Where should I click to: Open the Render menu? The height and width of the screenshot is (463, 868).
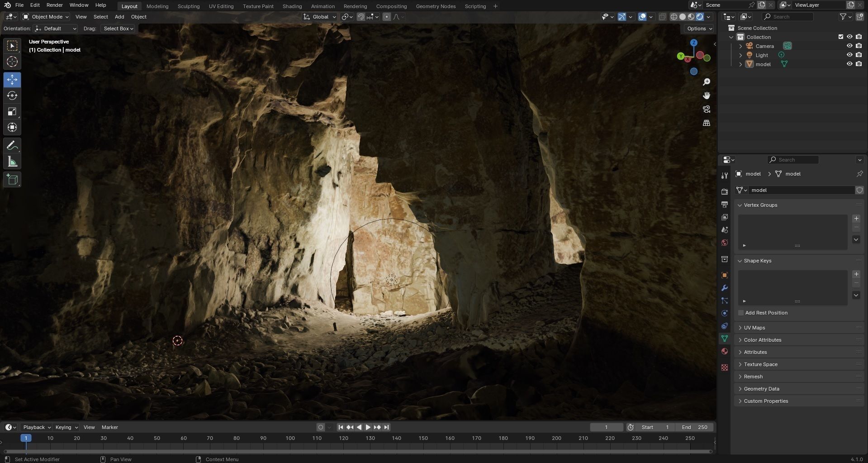[54, 5]
